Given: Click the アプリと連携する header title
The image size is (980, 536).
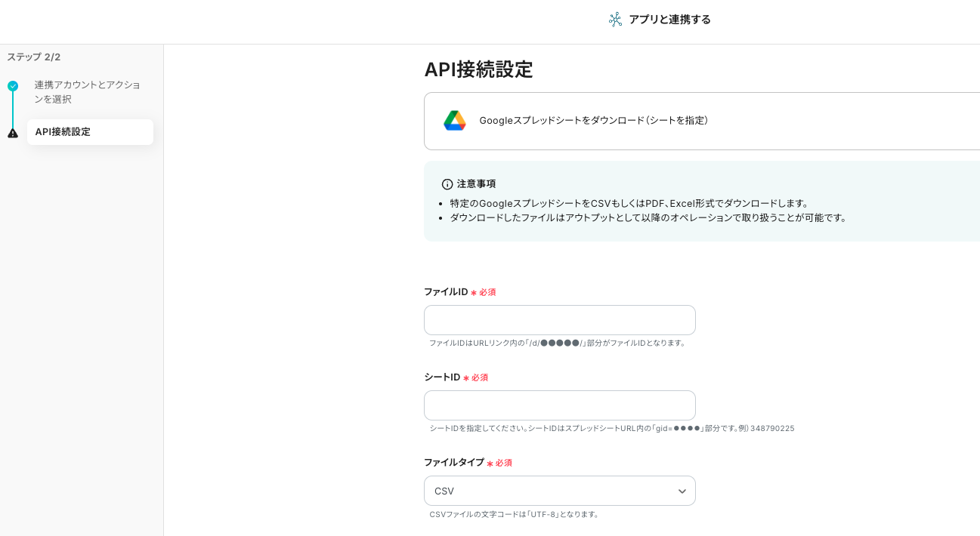Looking at the screenshot, I should click(x=669, y=20).
